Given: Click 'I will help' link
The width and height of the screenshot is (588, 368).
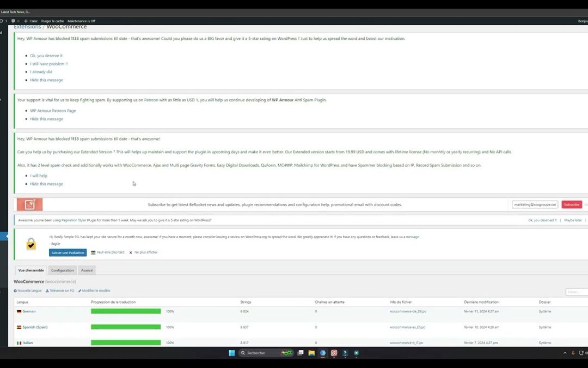Looking at the screenshot, I should (39, 176).
